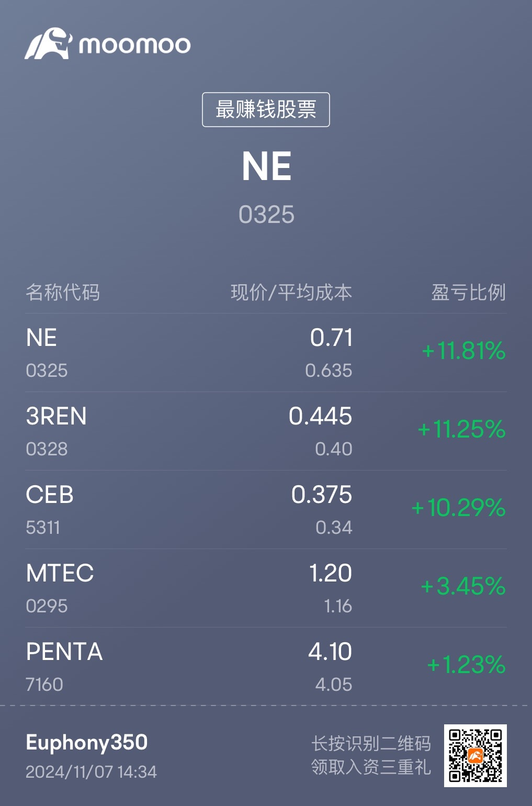Tap the 2024/11/07 14:34 timestamp
The image size is (532, 806).
click(x=91, y=772)
